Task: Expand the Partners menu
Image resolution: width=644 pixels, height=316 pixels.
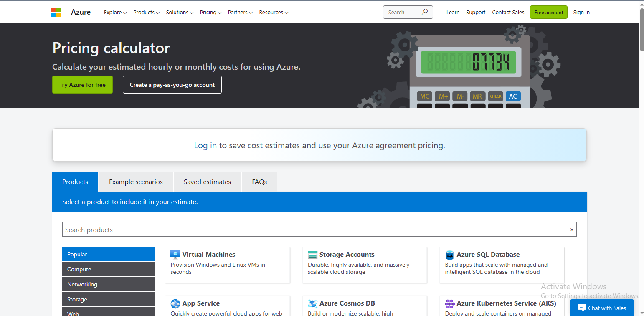Action: click(240, 12)
